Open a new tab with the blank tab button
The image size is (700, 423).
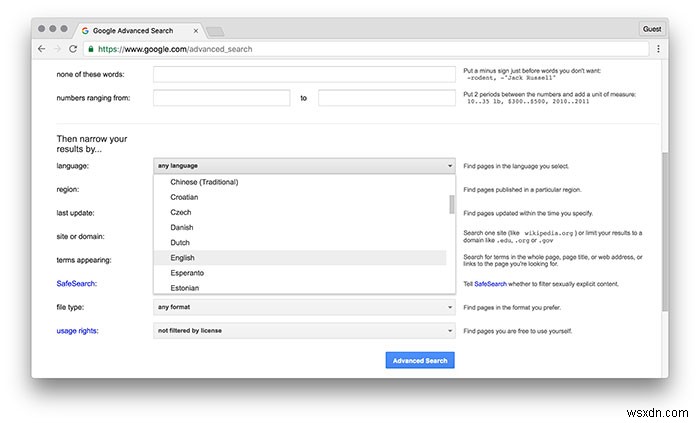215,31
